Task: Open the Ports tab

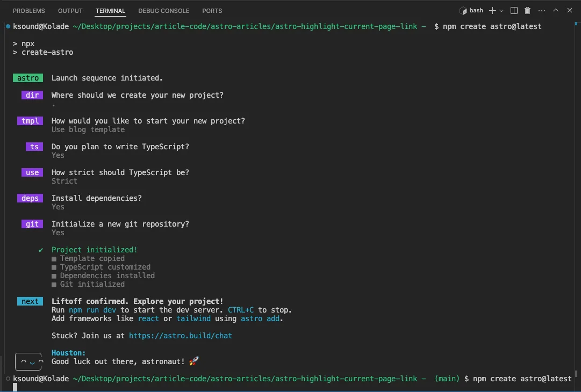Action: [212, 11]
